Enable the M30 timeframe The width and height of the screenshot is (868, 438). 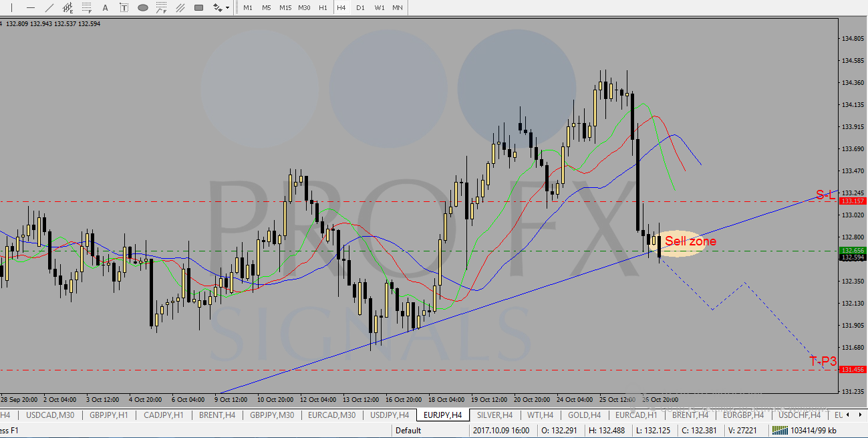pos(304,7)
